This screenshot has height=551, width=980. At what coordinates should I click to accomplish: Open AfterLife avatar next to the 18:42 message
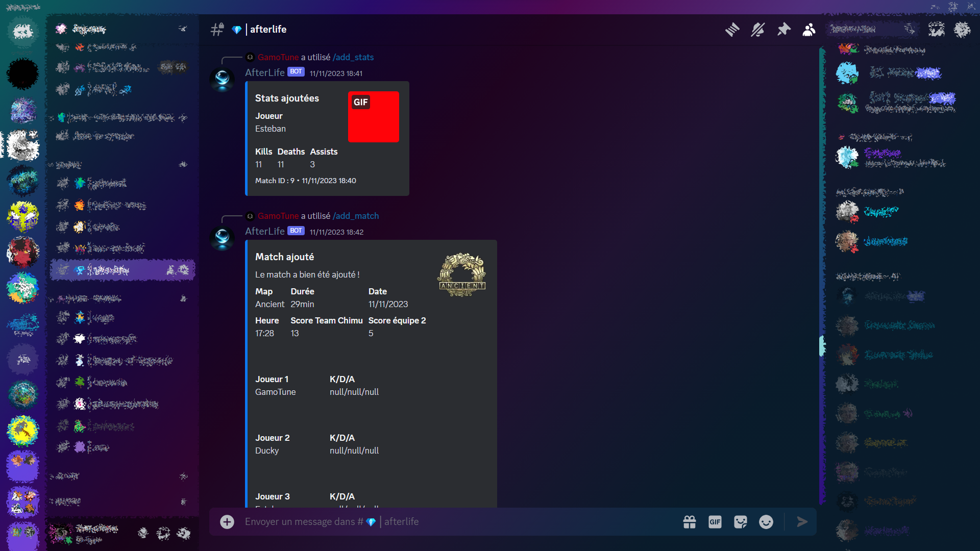[x=223, y=238]
